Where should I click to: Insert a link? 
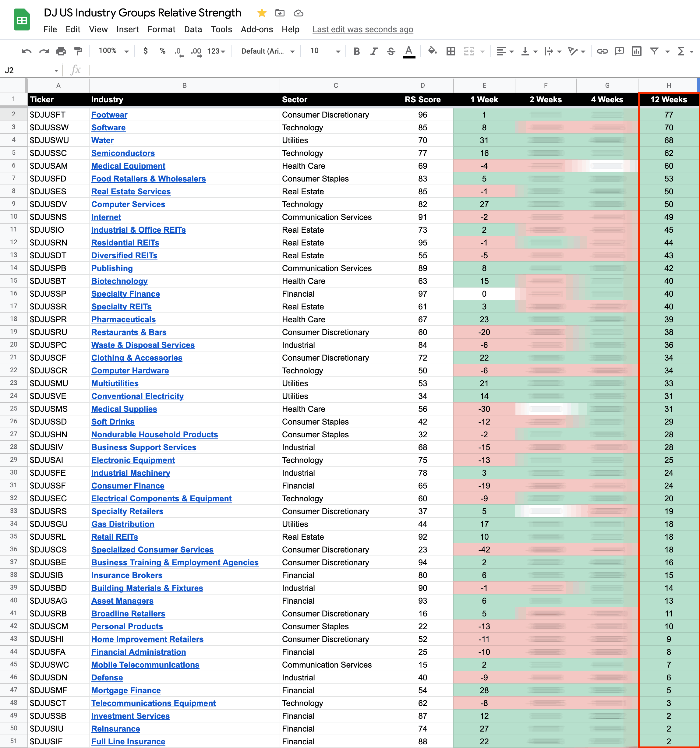pos(602,51)
